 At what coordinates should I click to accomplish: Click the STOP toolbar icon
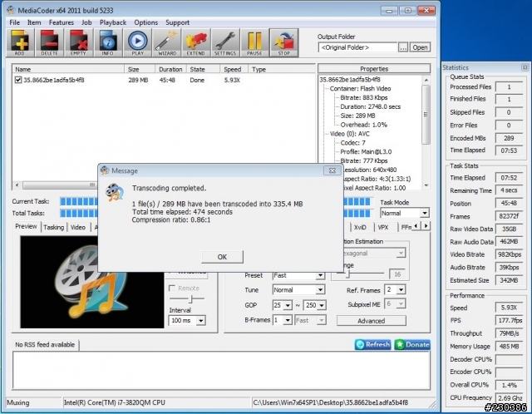pos(284,42)
